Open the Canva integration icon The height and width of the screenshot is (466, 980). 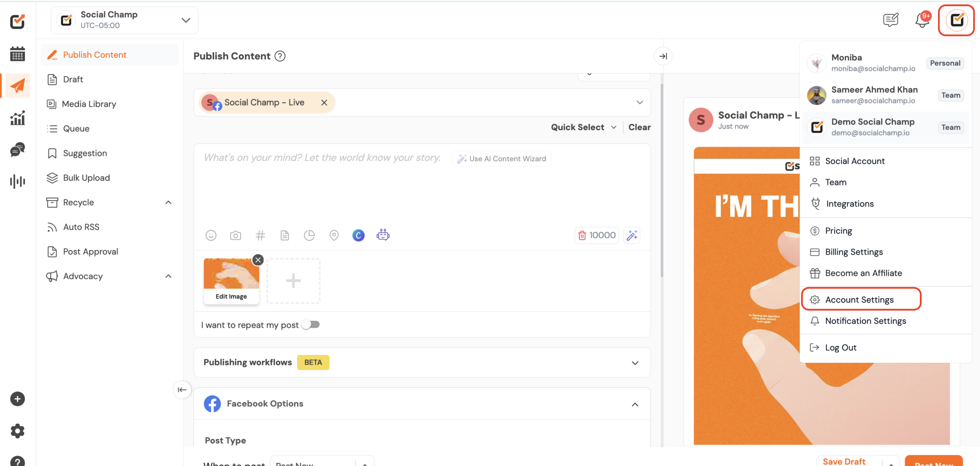[358, 235]
